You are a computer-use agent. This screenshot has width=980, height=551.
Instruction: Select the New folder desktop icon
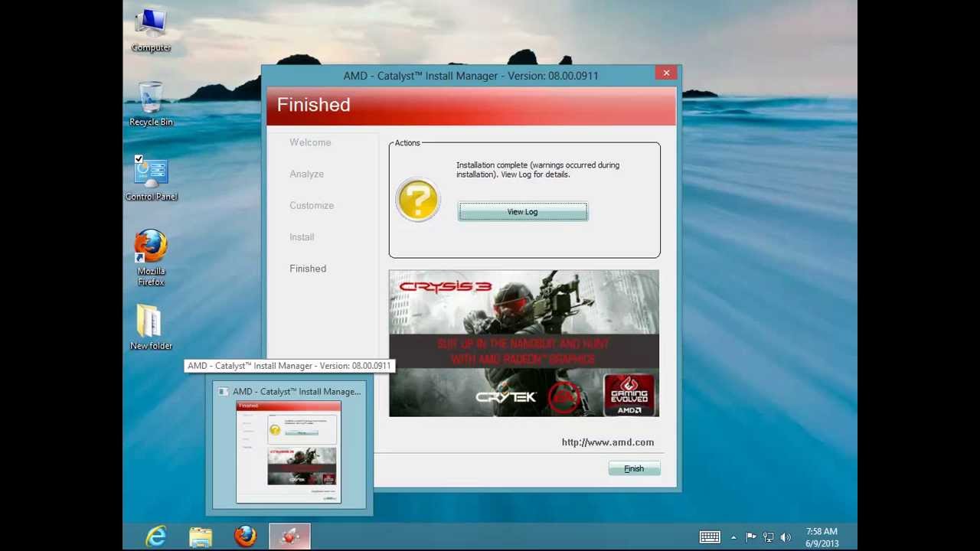coord(151,328)
